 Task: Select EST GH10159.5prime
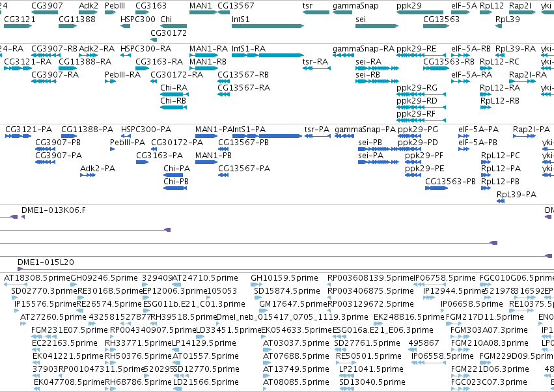point(284,278)
